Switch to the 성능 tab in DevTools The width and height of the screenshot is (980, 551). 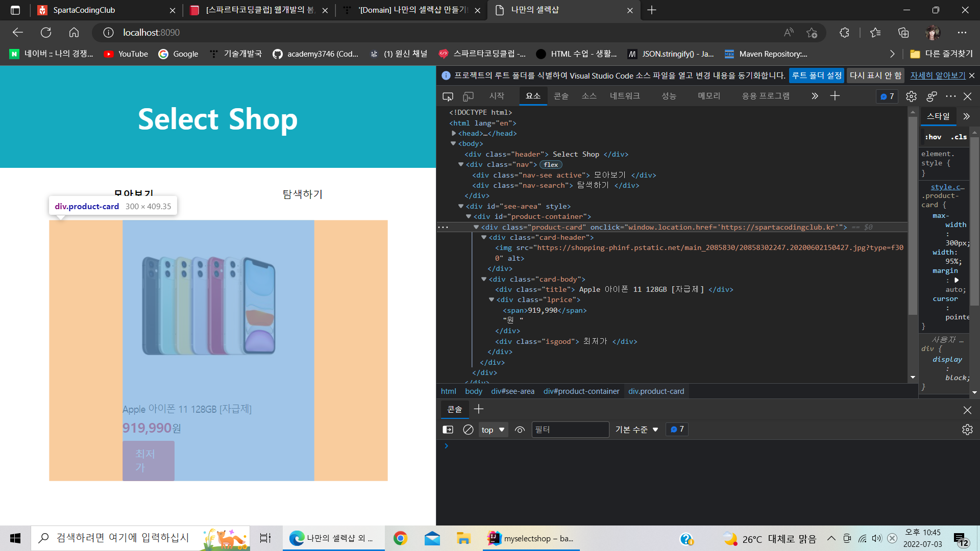pyautogui.click(x=669, y=96)
